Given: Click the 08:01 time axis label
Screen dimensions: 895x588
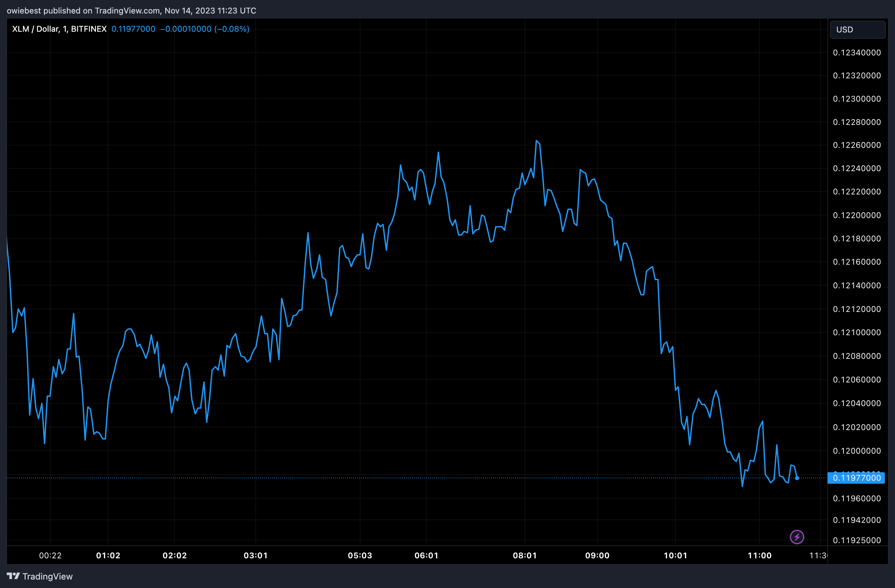Looking at the screenshot, I should (525, 555).
